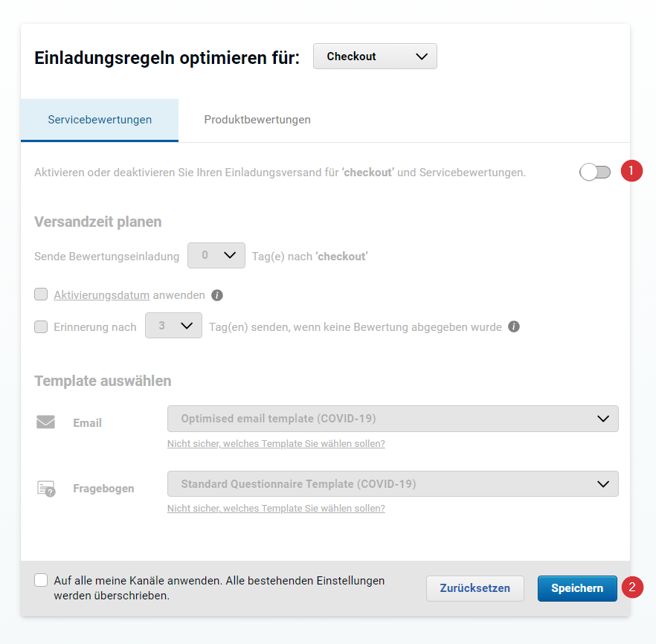Open the Checkout channel dropdown

pos(375,57)
